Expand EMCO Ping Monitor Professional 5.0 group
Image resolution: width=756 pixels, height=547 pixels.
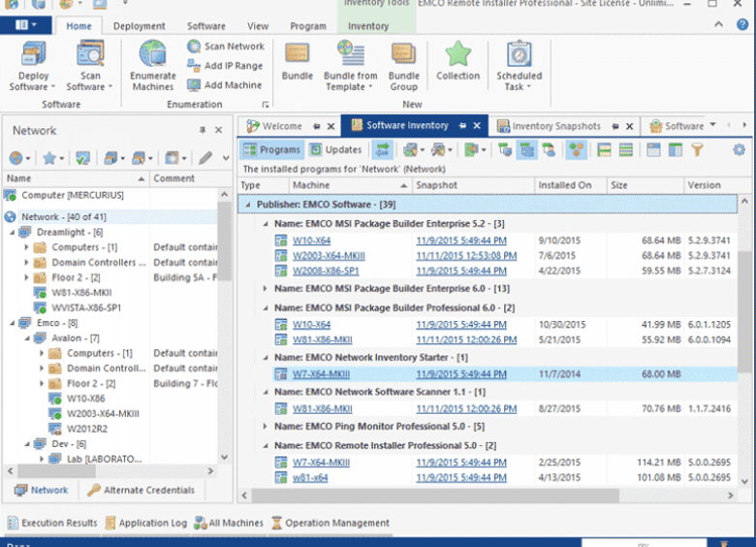(x=266, y=427)
